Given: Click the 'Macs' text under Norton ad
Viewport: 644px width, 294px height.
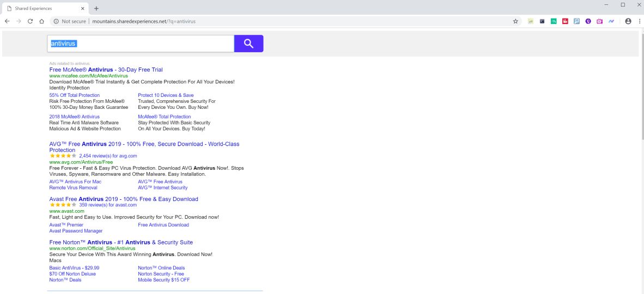Looking at the screenshot, I should pos(55,260).
